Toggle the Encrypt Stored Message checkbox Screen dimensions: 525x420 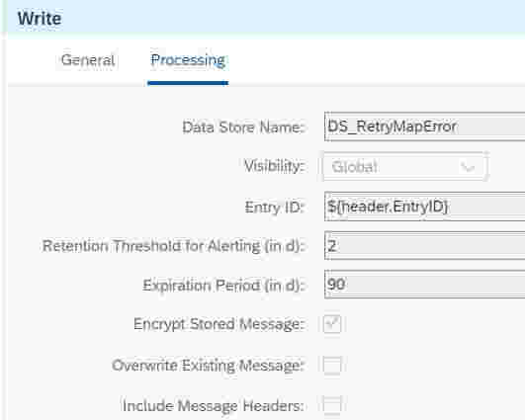pos(332,324)
